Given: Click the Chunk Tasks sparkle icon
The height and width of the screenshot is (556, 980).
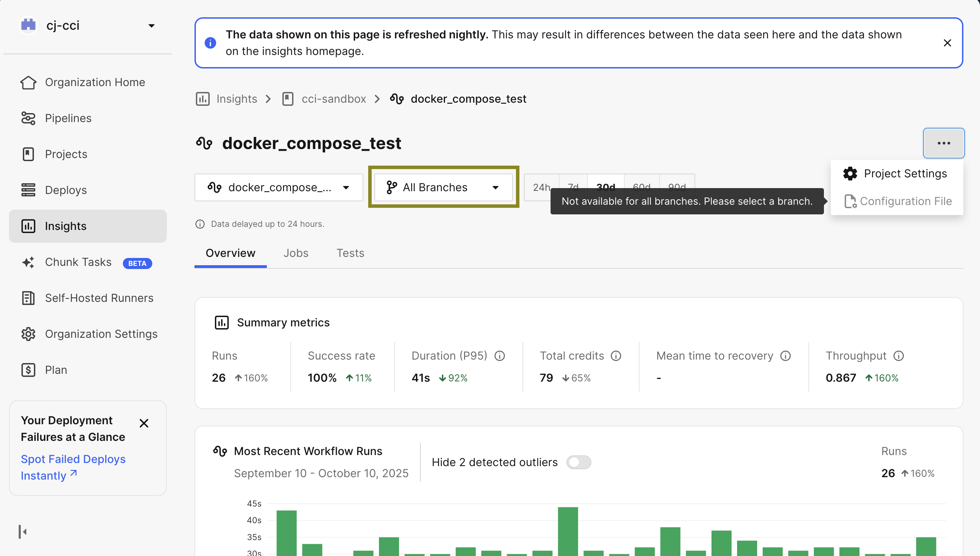Looking at the screenshot, I should coord(28,262).
